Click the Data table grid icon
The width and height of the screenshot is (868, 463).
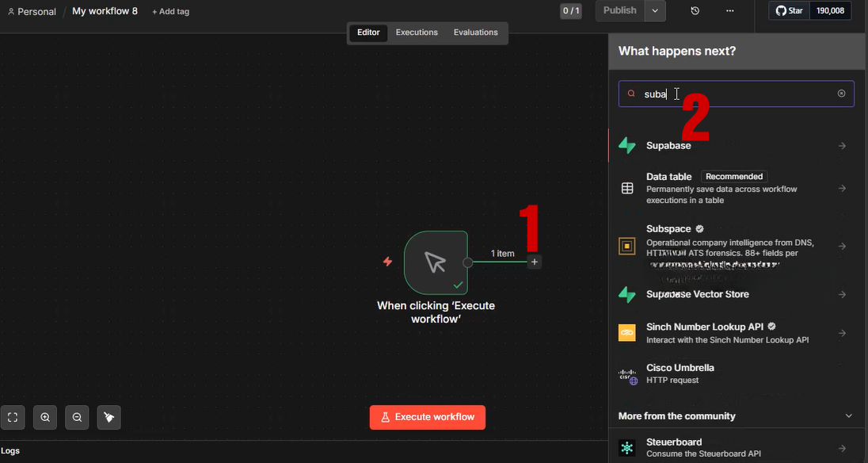(627, 189)
